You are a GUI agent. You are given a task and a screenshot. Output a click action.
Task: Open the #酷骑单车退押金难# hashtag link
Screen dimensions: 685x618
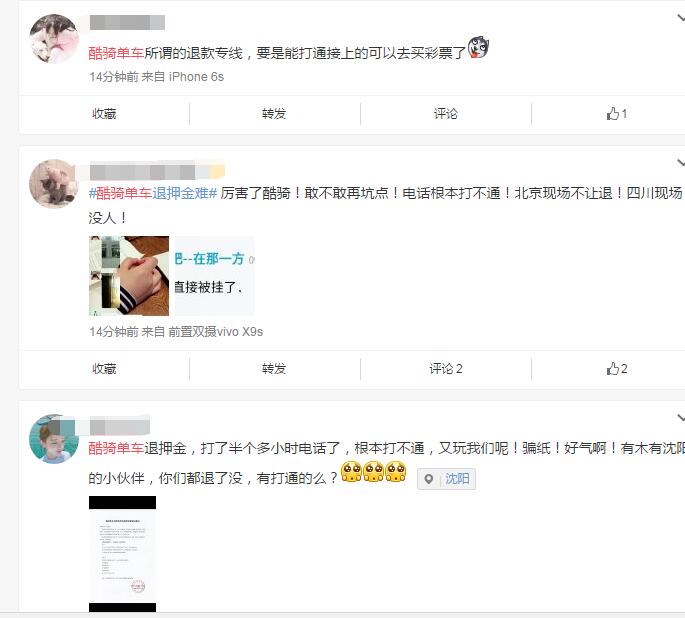(x=153, y=193)
